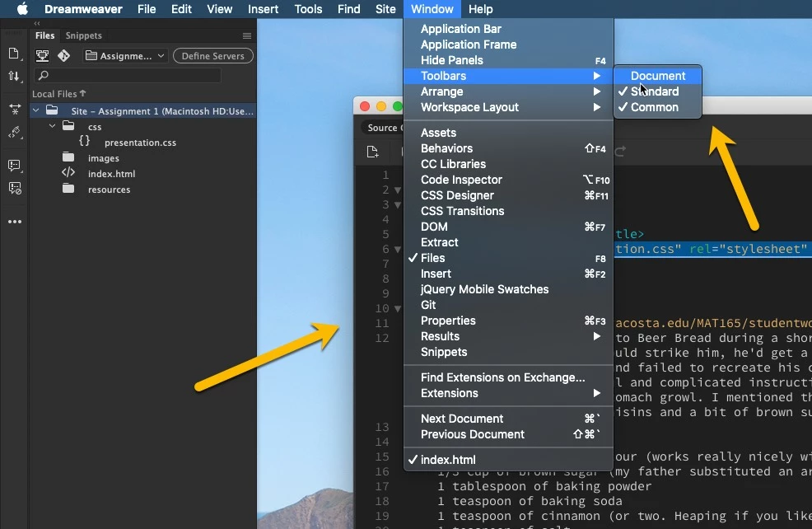Switch to the Snippets tab
Image resolution: width=812 pixels, height=529 pixels.
[83, 35]
